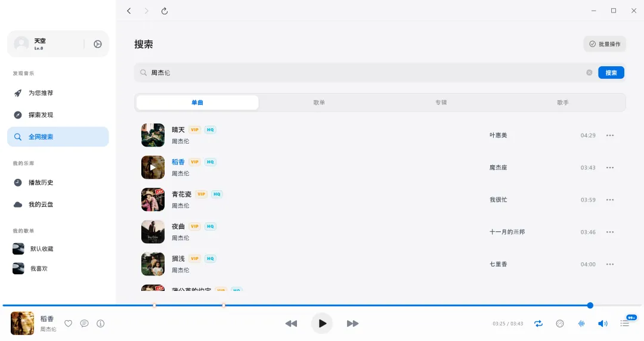
Task: Open the playback speed dial icon
Action: [560, 324]
